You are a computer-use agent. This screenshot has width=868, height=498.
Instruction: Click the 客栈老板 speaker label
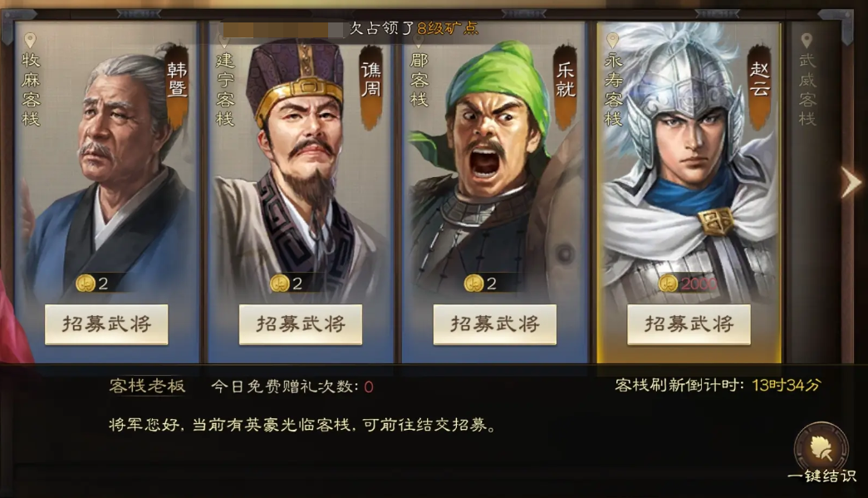(x=147, y=386)
